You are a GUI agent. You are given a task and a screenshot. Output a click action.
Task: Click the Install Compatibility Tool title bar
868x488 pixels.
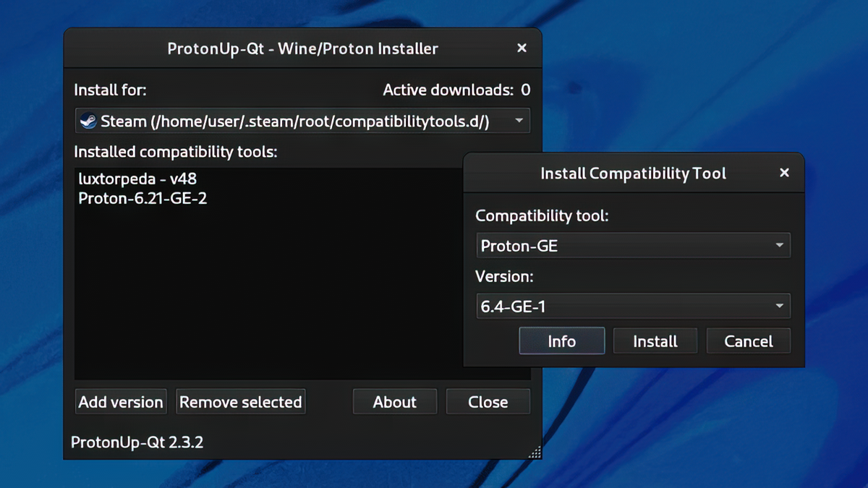[x=633, y=174]
